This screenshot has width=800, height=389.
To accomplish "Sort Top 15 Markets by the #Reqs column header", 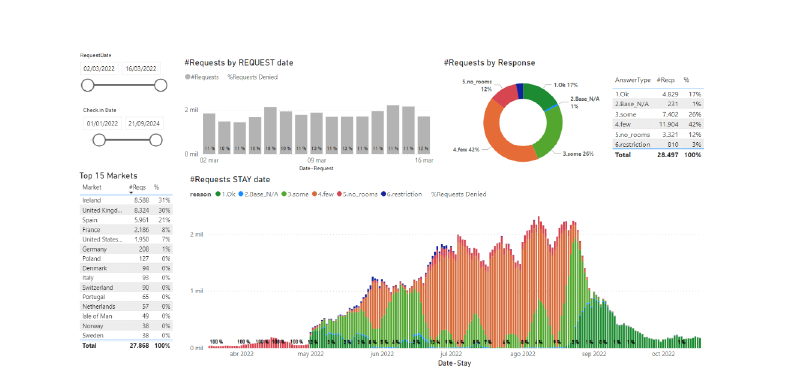I will point(139,187).
